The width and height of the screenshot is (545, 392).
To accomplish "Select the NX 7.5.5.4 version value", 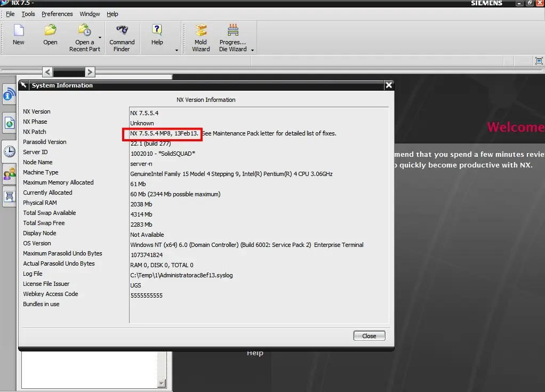I will [x=144, y=113].
